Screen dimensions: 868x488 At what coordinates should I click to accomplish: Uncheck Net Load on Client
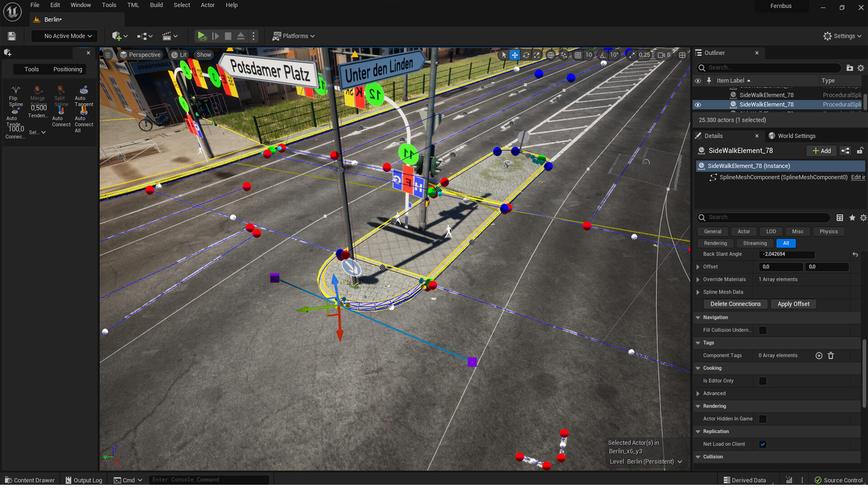click(762, 444)
